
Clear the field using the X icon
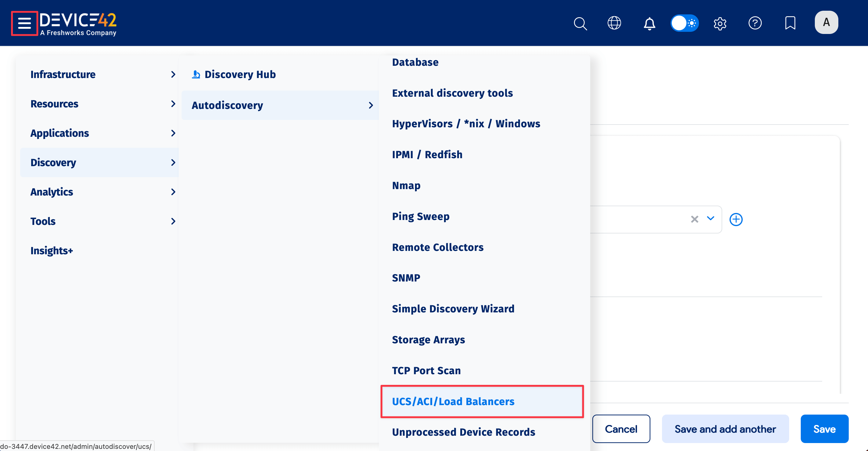pyautogui.click(x=694, y=219)
